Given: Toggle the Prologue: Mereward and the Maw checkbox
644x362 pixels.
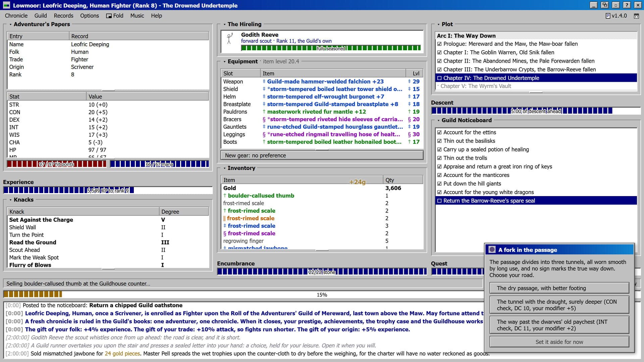Looking at the screenshot, I should tap(439, 44).
